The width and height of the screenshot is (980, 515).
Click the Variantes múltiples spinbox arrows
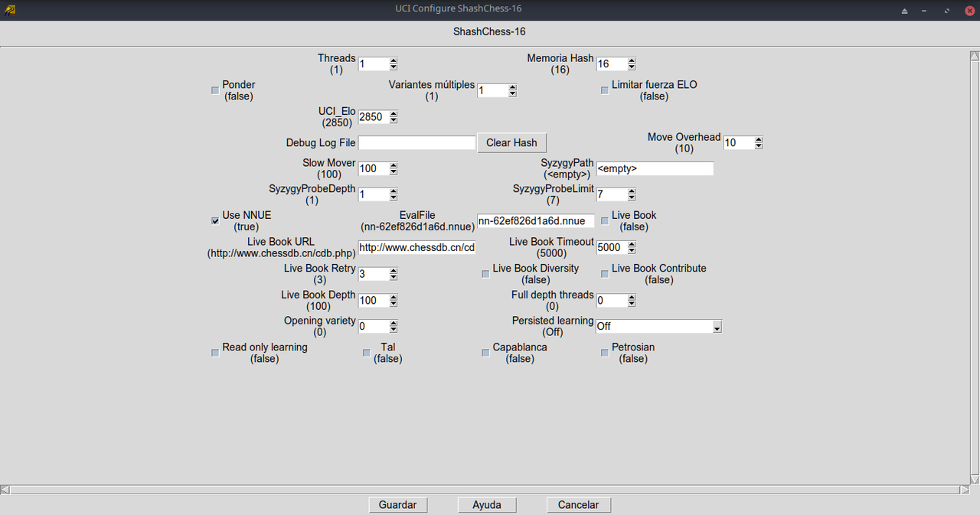point(512,90)
